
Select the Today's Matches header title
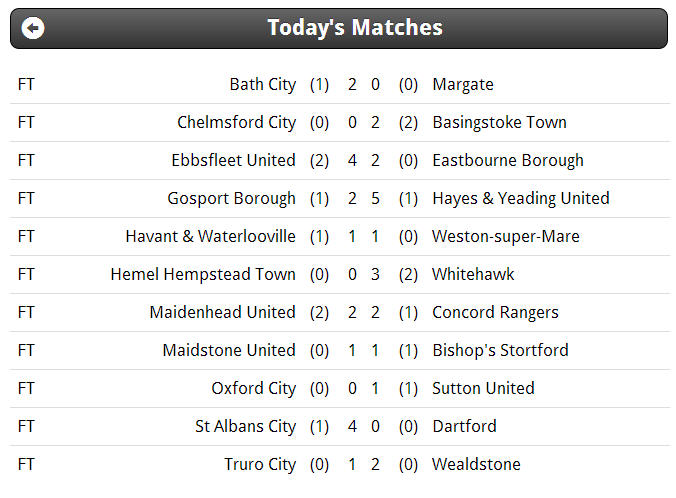coord(355,28)
